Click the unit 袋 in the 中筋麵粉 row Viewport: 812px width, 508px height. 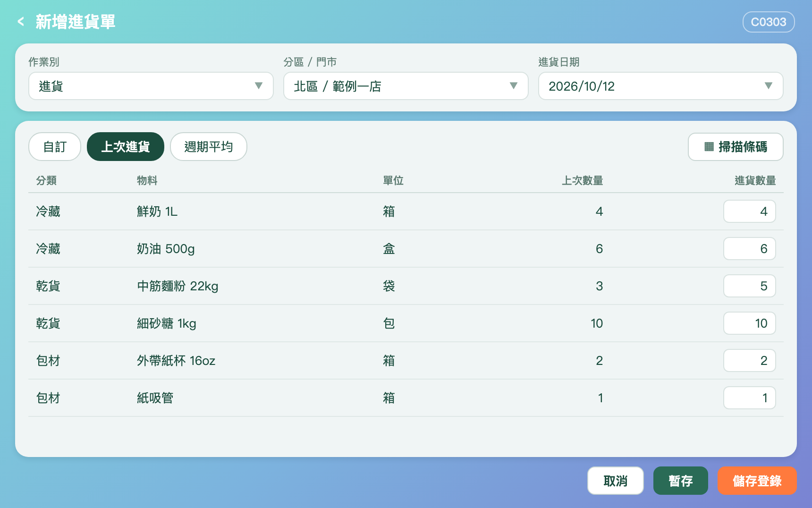pyautogui.click(x=389, y=286)
